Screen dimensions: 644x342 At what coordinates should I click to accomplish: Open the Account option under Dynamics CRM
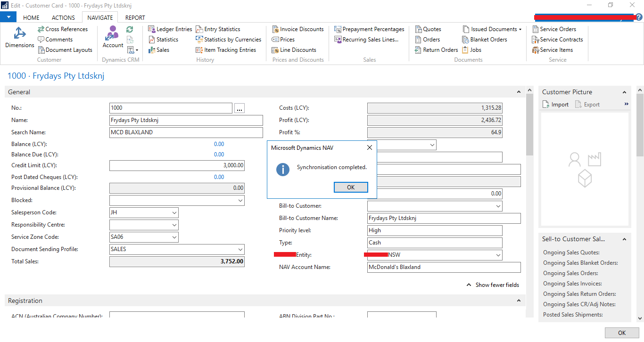(x=113, y=38)
